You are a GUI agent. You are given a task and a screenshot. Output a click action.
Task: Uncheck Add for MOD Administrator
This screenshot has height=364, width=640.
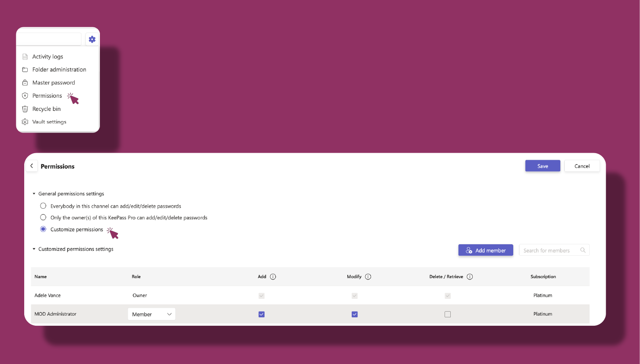click(x=261, y=314)
